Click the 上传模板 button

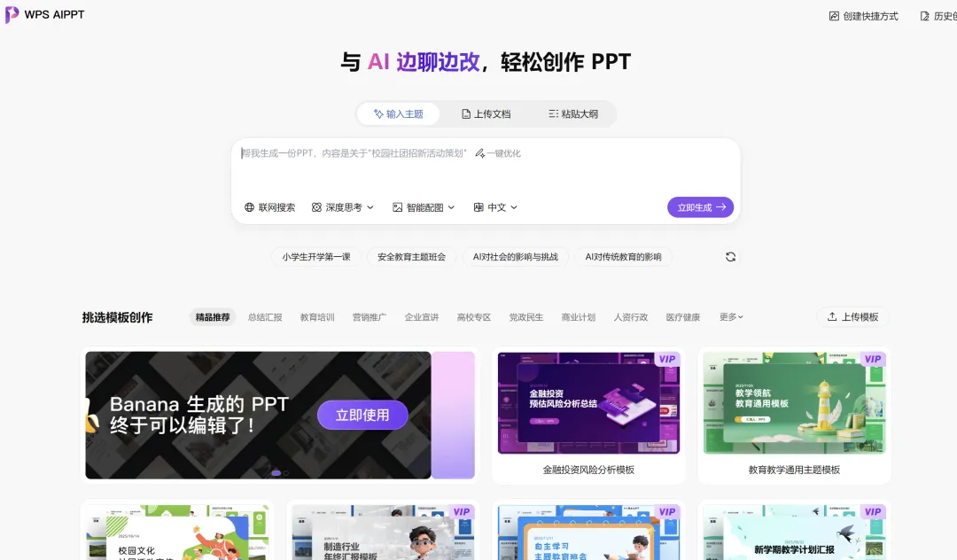point(852,316)
